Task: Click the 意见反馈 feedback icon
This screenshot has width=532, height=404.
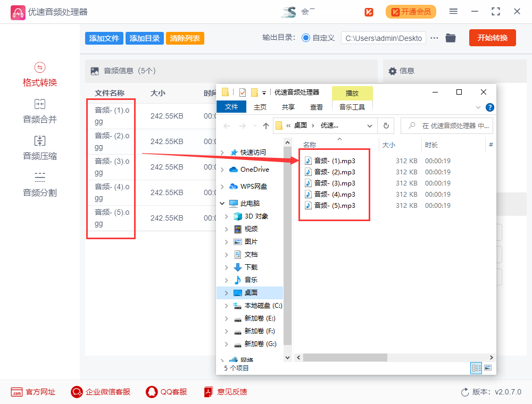Action: 208,392
